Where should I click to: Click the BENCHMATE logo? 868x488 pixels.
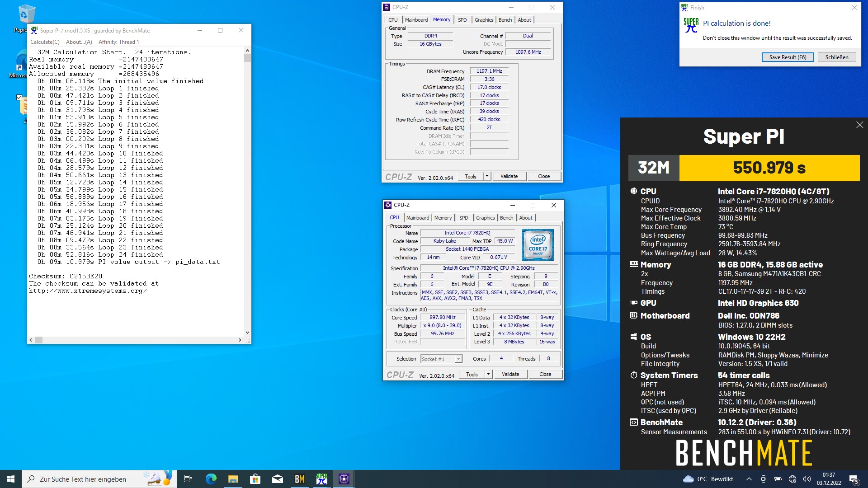click(744, 453)
